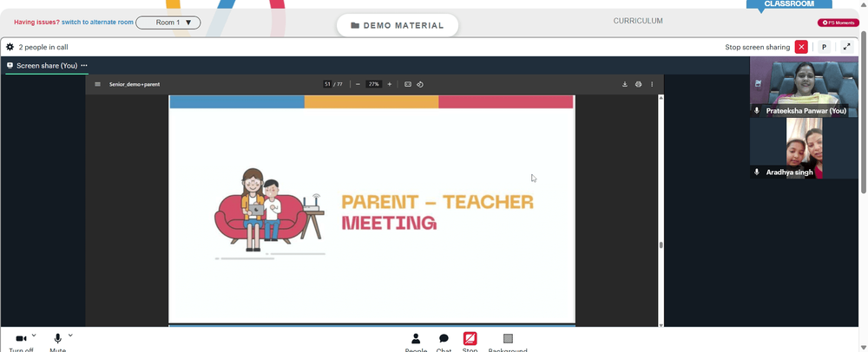Click the 2 people in call label
The width and height of the screenshot is (868, 352).
pyautogui.click(x=43, y=47)
